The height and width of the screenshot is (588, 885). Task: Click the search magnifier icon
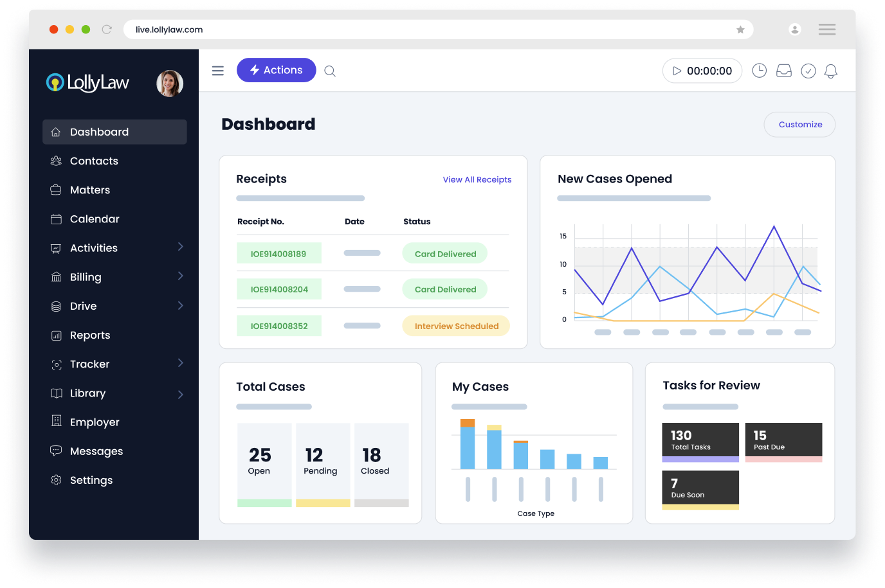point(330,71)
